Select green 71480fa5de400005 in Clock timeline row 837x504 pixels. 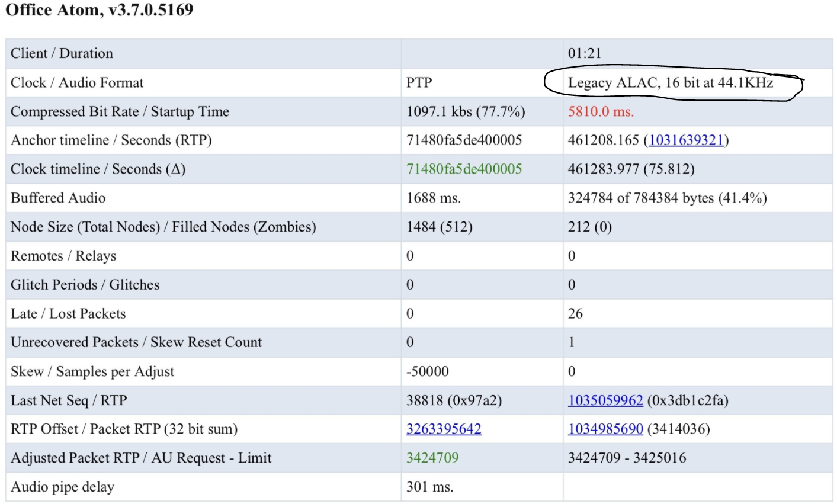(464, 169)
